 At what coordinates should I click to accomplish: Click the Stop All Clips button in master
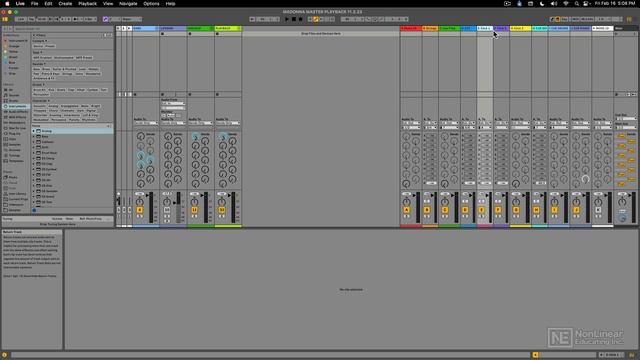pyautogui.click(x=616, y=94)
